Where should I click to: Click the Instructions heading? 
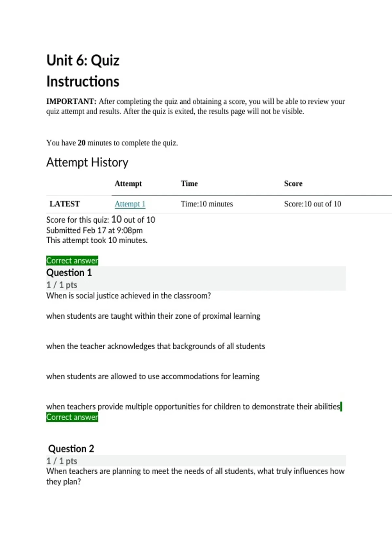(83, 81)
